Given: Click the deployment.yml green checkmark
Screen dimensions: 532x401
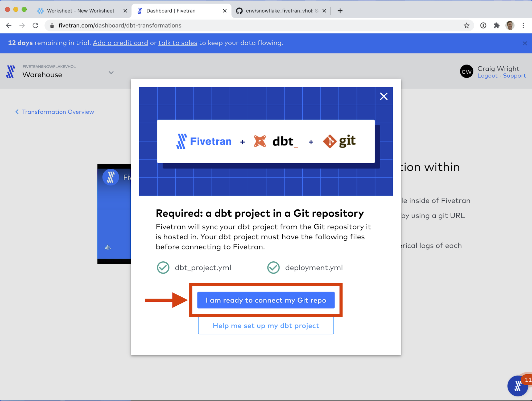Looking at the screenshot, I should coord(273,268).
